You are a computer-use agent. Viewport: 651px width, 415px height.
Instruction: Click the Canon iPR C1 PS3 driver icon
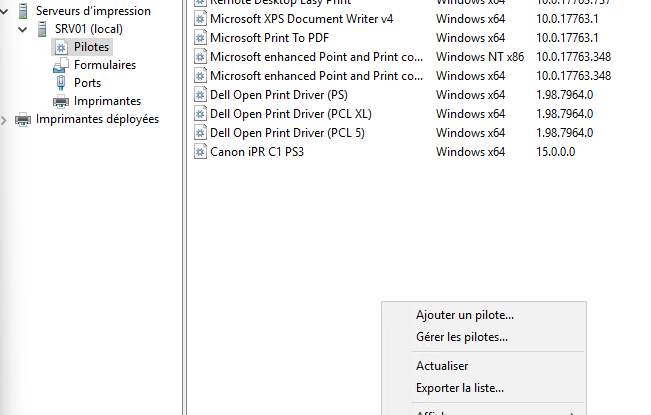pos(199,152)
